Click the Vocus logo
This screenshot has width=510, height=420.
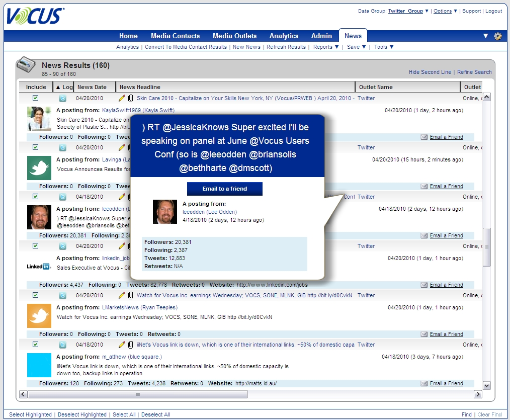pyautogui.click(x=35, y=16)
